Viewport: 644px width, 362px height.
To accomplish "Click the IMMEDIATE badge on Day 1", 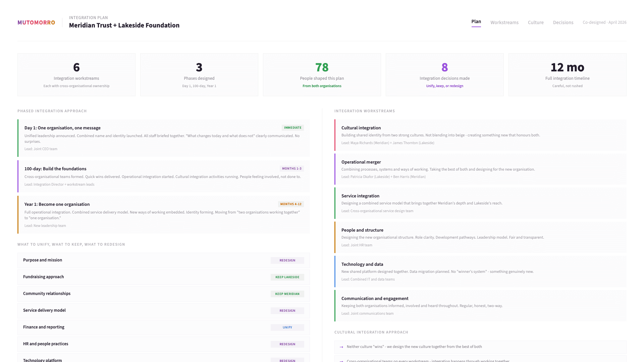I will pos(292,128).
